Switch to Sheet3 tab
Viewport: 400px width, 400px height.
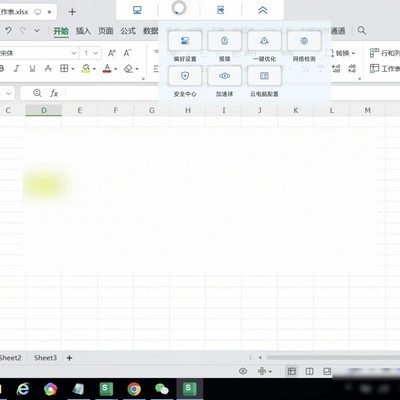coord(45,358)
